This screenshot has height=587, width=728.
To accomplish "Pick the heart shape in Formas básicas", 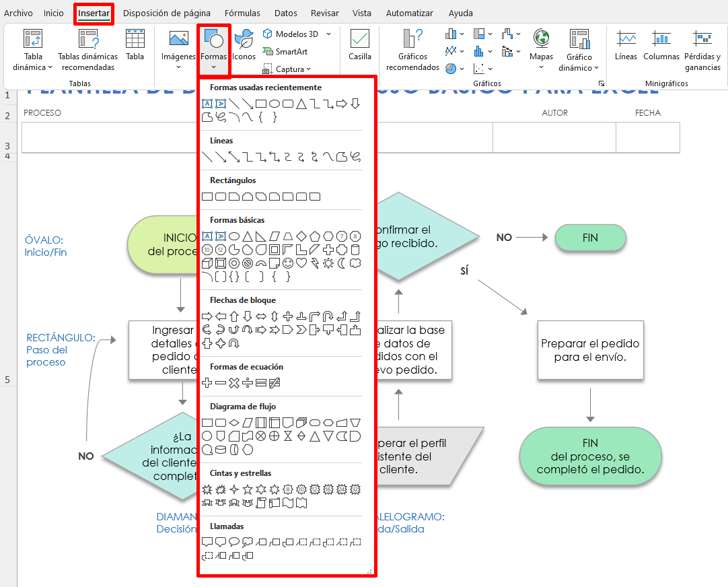I will (x=301, y=263).
